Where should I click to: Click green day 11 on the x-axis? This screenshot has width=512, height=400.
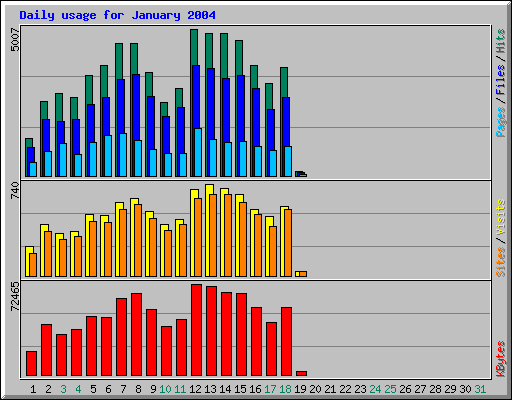coord(180,389)
